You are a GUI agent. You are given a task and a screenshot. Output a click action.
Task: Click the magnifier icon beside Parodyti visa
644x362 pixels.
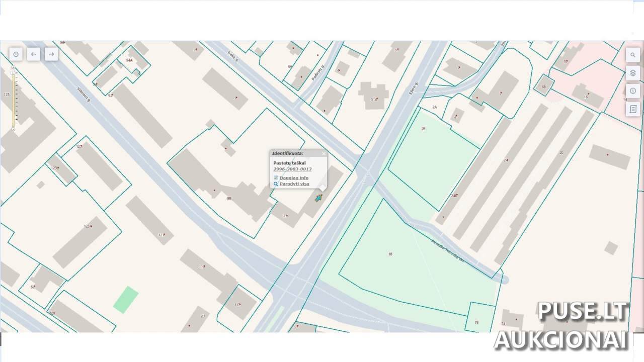pos(276,184)
